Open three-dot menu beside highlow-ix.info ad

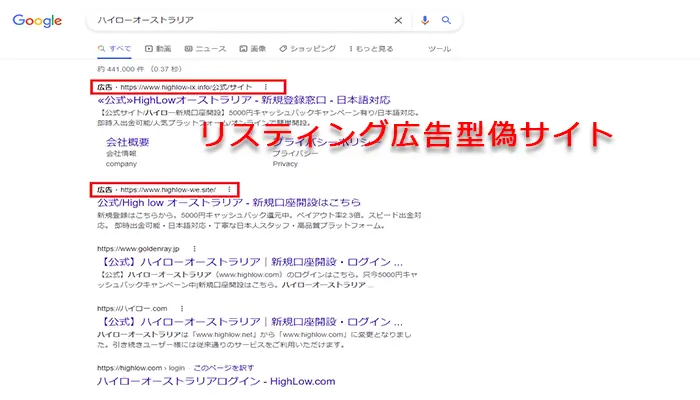(x=266, y=87)
